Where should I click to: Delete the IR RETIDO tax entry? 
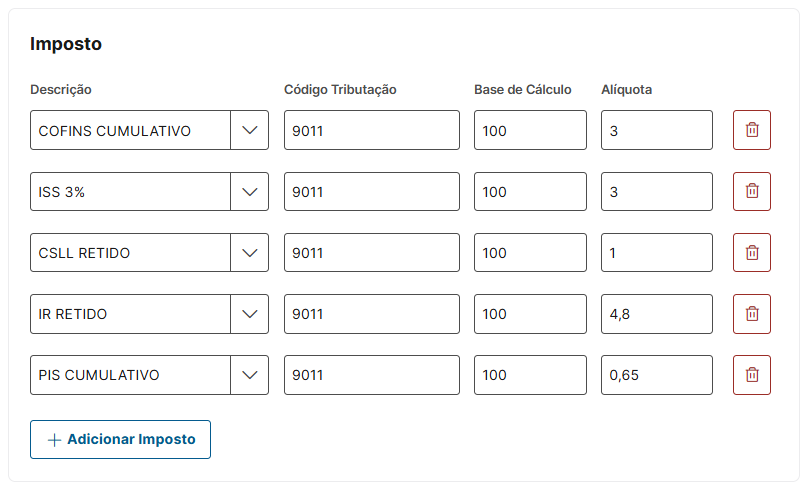752,314
